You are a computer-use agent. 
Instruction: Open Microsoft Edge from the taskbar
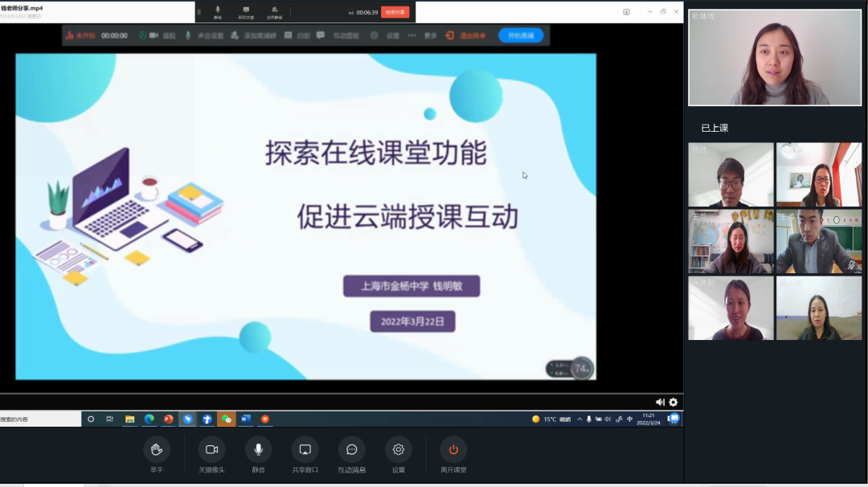[x=149, y=419]
